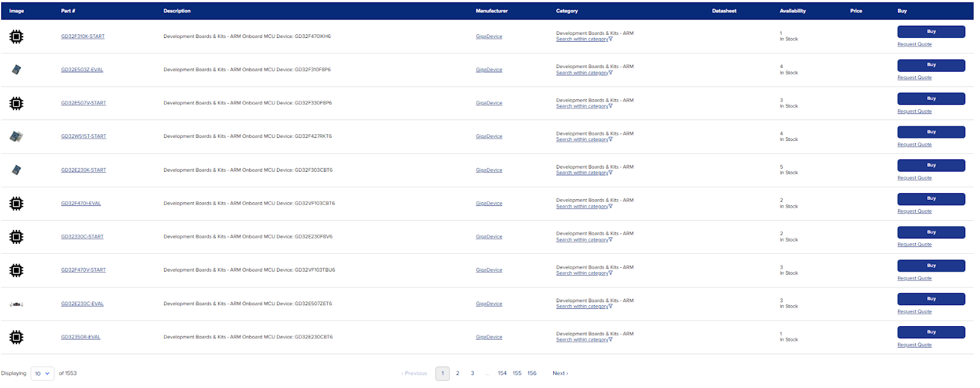The height and width of the screenshot is (388, 980).
Task: Click the chip placeholder icon for GD32F470I-EVAL
Action: [x=17, y=204]
